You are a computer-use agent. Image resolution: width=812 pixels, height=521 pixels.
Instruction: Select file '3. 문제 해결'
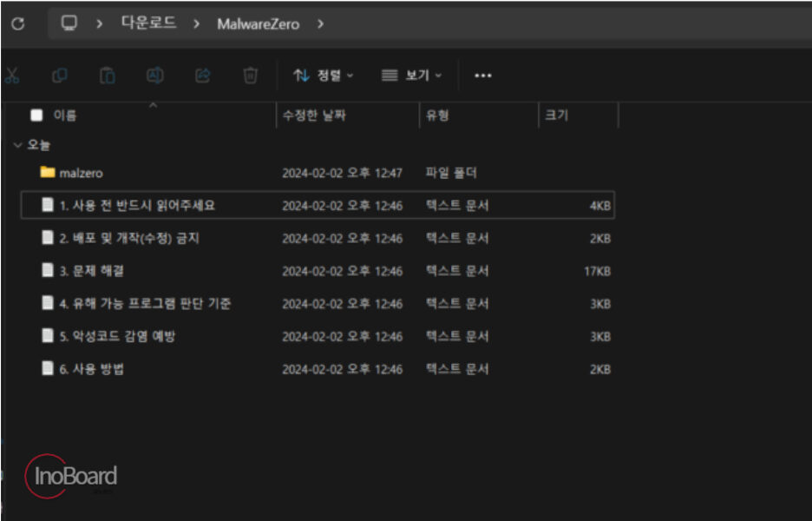[92, 271]
